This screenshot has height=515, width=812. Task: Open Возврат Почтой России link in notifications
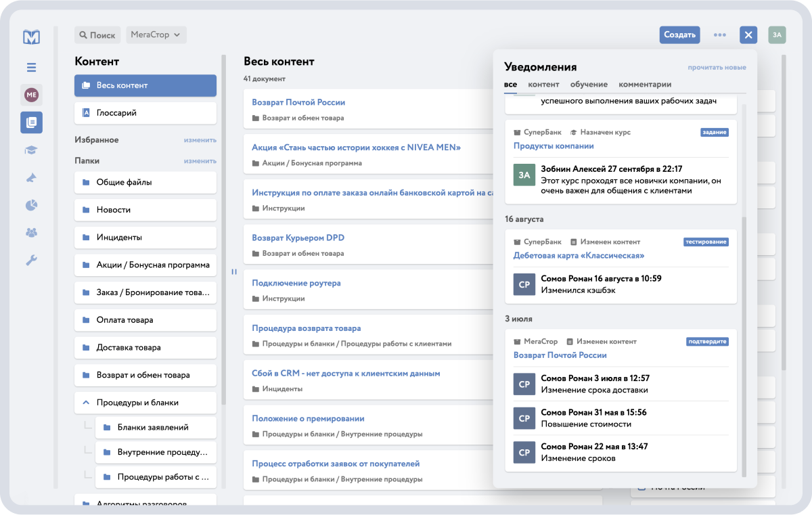(x=560, y=355)
